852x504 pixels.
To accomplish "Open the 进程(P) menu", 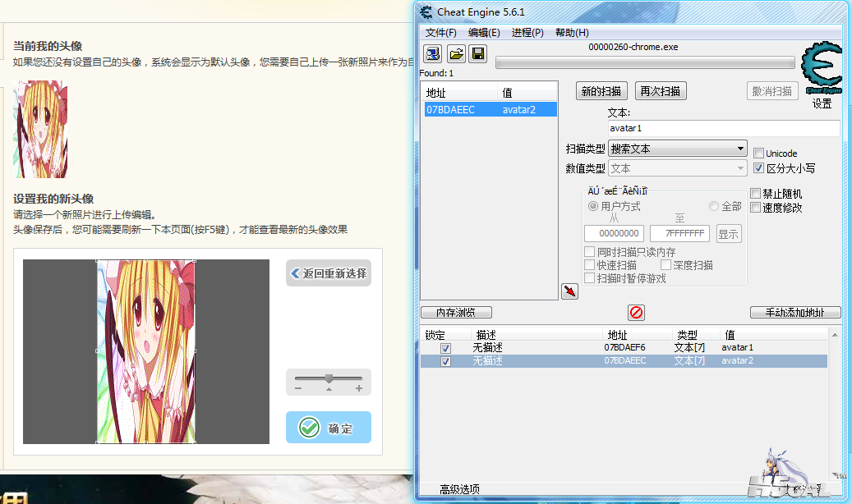I will 527,33.
